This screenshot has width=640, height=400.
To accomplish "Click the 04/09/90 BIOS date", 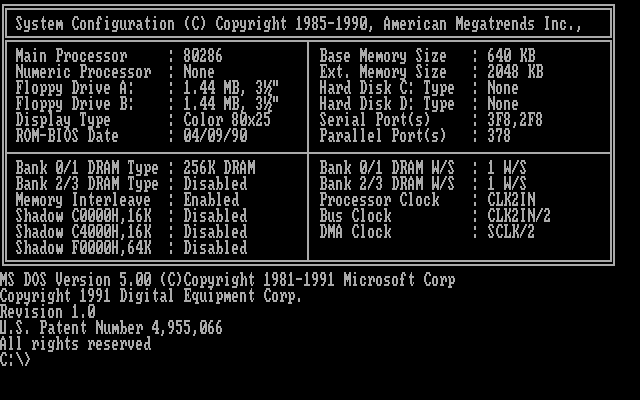I will pos(215,136).
